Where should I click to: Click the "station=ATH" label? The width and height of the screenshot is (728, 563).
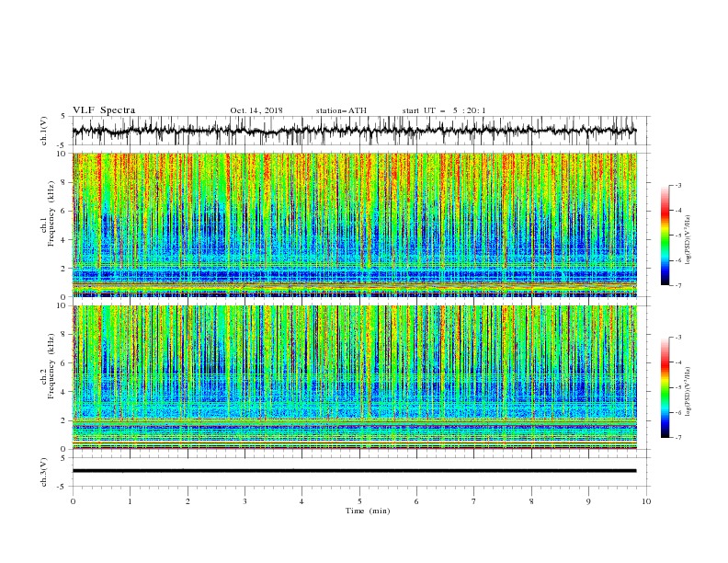coord(341,110)
